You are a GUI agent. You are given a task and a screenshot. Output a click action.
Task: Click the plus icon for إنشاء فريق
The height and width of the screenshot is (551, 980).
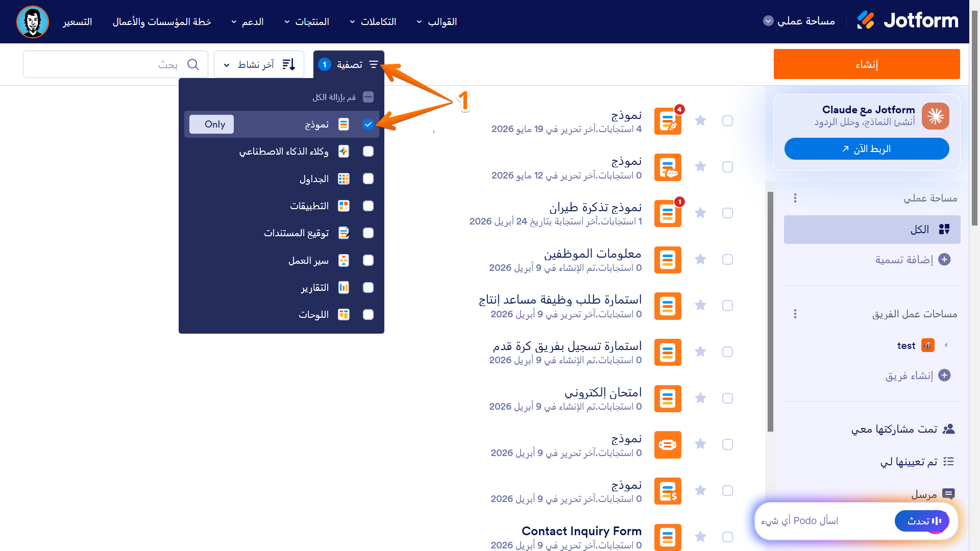(944, 375)
